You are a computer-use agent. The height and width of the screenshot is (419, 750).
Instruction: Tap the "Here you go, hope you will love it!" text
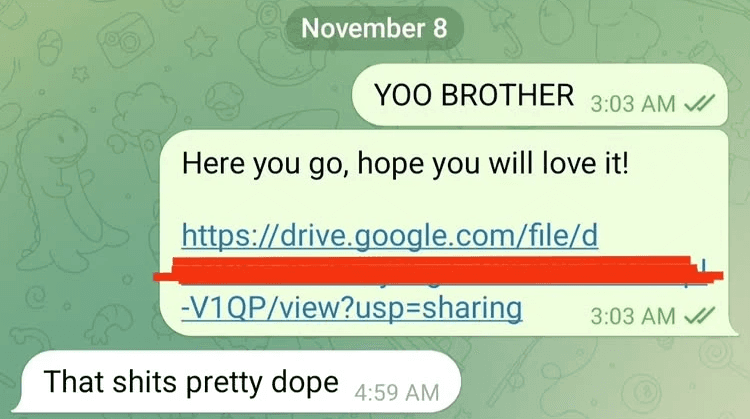(405, 164)
